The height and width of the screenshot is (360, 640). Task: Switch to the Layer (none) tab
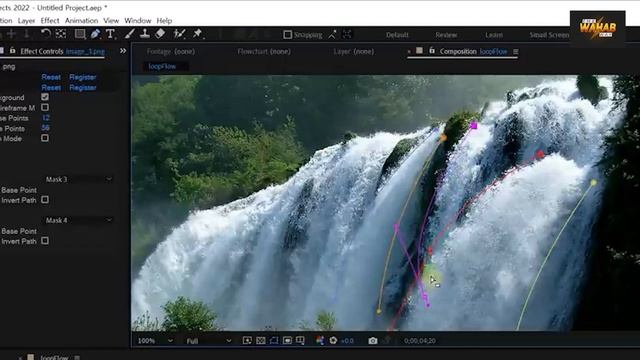coord(353,51)
